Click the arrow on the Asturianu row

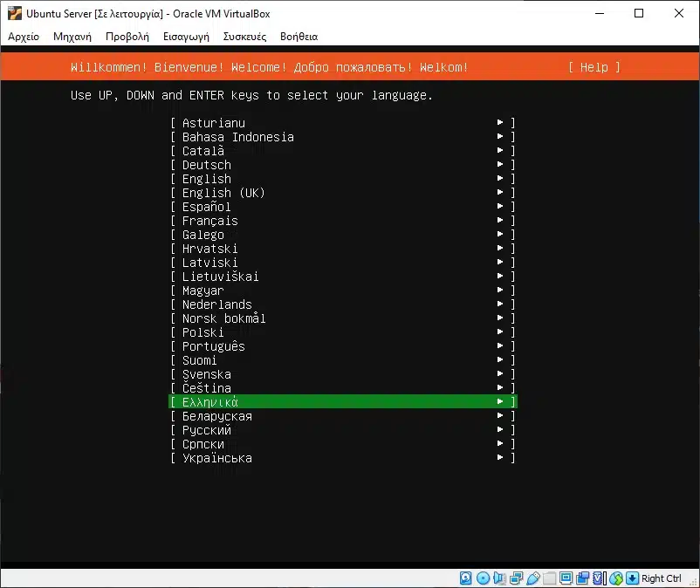[x=500, y=122]
